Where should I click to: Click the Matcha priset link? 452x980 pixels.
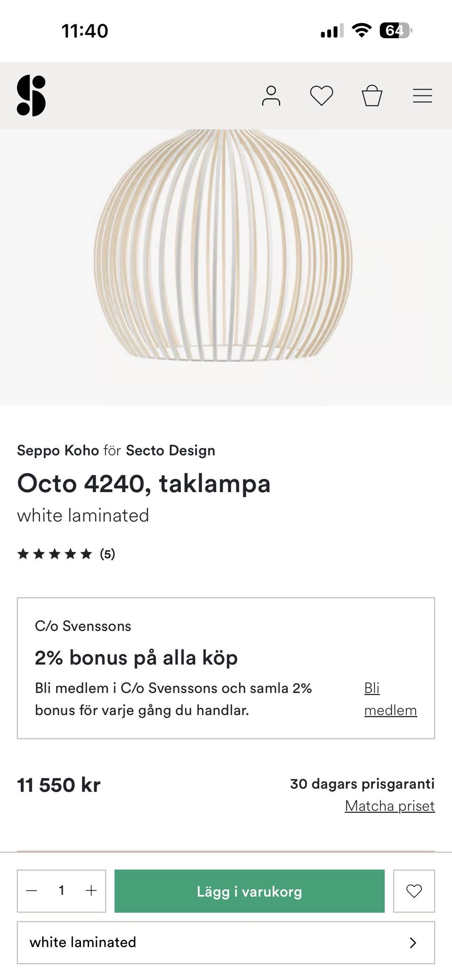(389, 806)
